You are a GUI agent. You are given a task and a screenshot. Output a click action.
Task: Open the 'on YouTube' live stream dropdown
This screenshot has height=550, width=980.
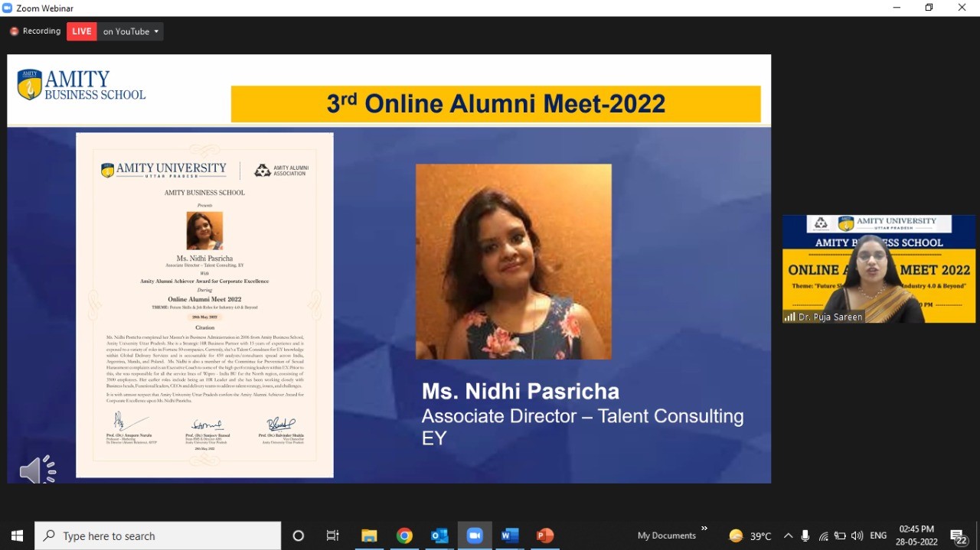131,31
